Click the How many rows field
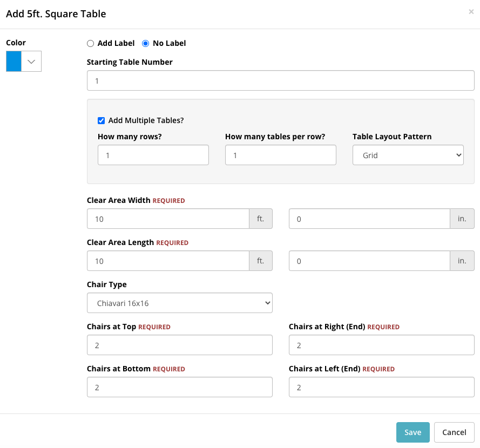480x448 pixels. pos(153,155)
